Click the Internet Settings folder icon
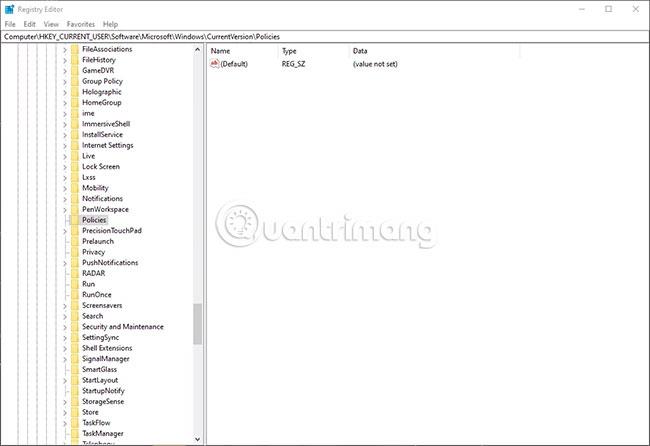This screenshot has width=650, height=446. (75, 145)
